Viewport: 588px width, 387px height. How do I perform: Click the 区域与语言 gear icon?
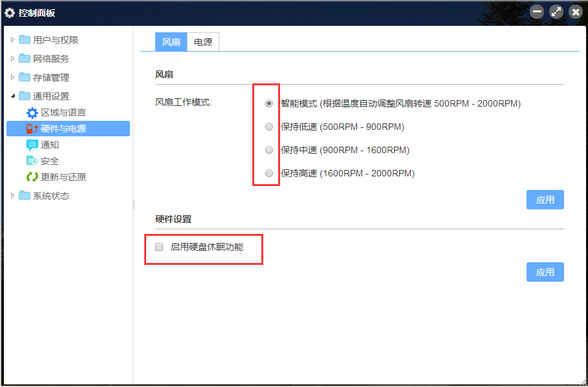(x=32, y=112)
